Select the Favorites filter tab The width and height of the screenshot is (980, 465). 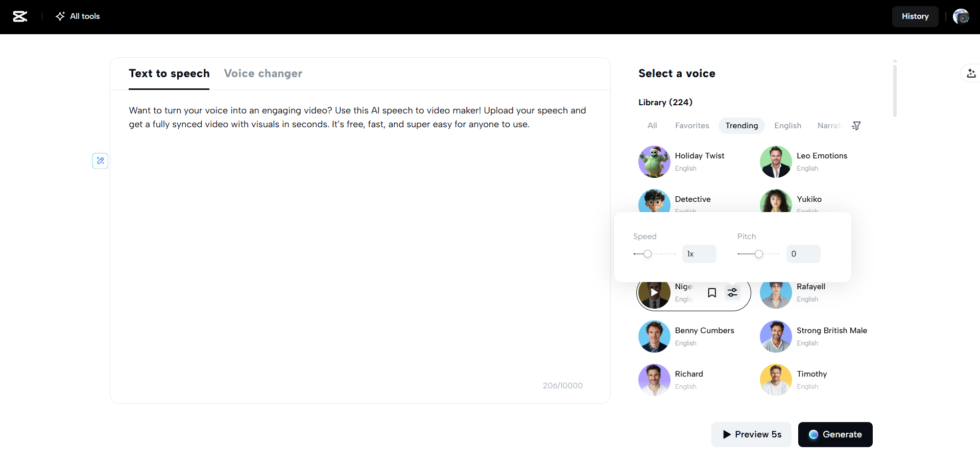[692, 126]
